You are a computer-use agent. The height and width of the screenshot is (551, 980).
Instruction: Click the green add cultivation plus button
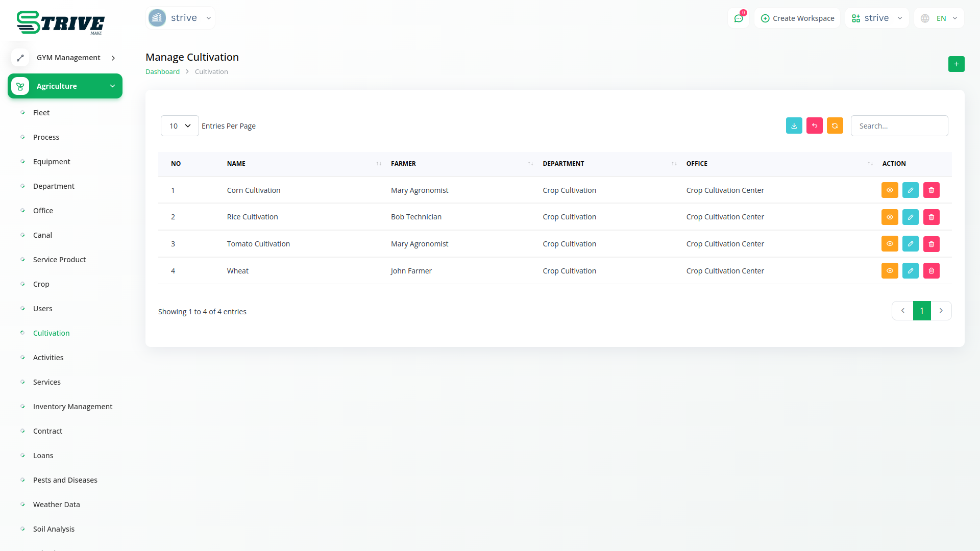(x=956, y=64)
